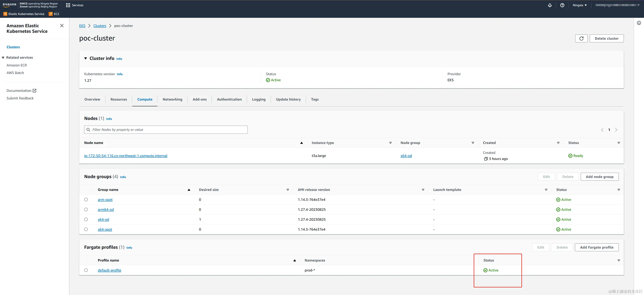Open arm-spot node group link
The width and height of the screenshot is (644, 295).
[105, 200]
